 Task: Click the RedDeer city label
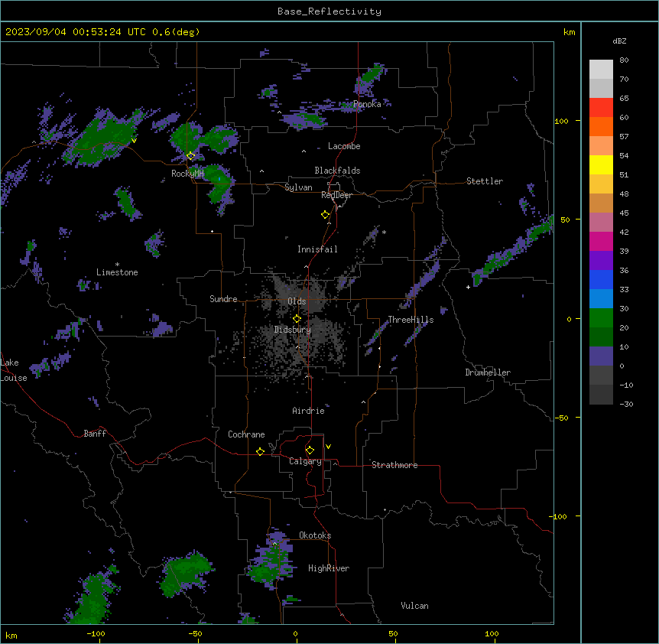tap(336, 195)
